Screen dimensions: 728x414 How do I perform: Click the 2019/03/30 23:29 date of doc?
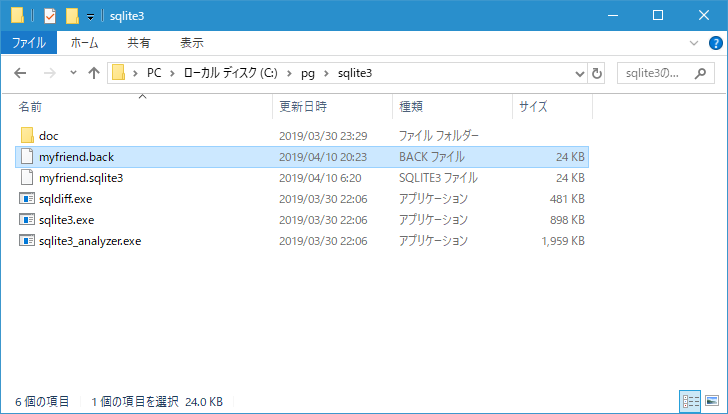pyautogui.click(x=323, y=136)
